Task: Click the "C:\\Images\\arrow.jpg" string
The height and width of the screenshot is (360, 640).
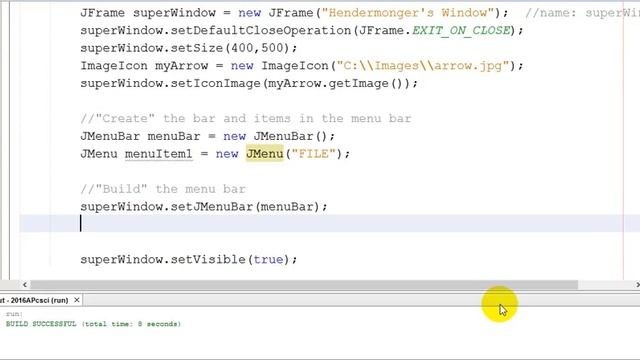Action: pyautogui.click(x=422, y=66)
